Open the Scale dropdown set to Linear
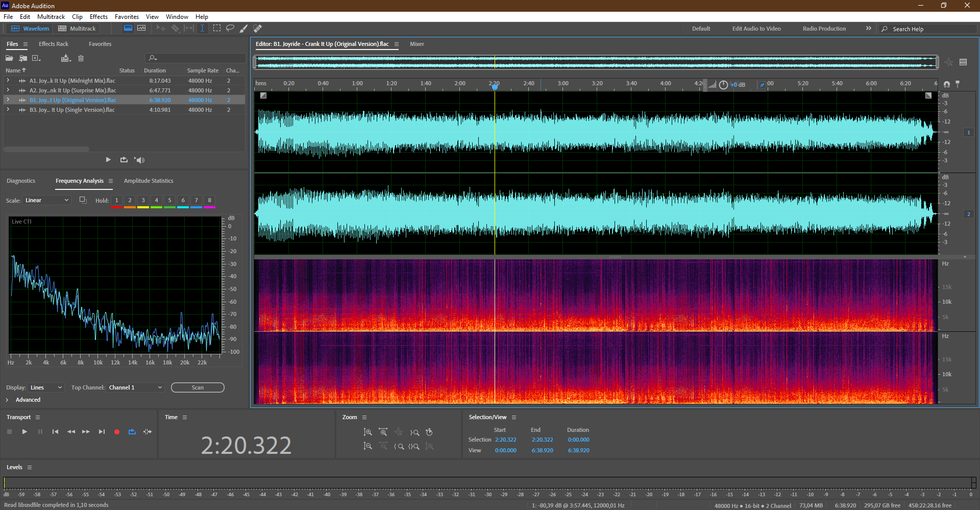 (x=46, y=200)
